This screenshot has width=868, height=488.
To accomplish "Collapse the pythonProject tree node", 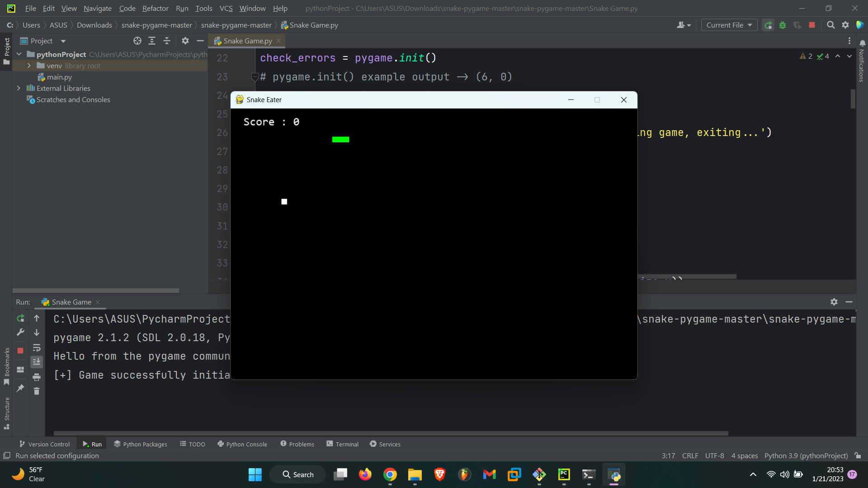I will coord(19,54).
